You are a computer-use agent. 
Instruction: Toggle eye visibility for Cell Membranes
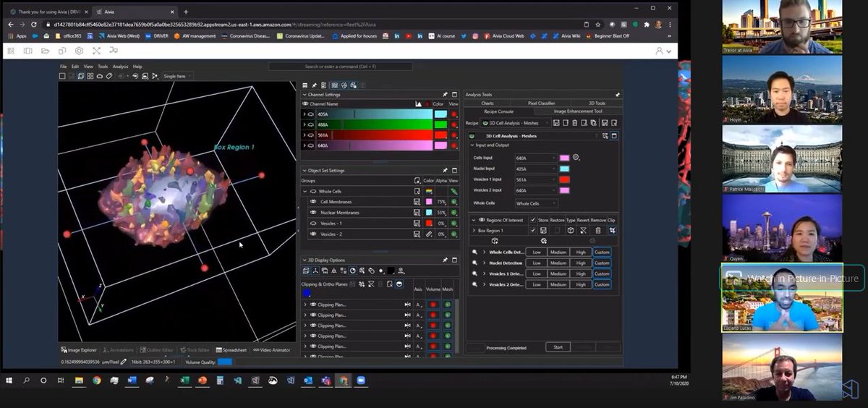coord(313,202)
